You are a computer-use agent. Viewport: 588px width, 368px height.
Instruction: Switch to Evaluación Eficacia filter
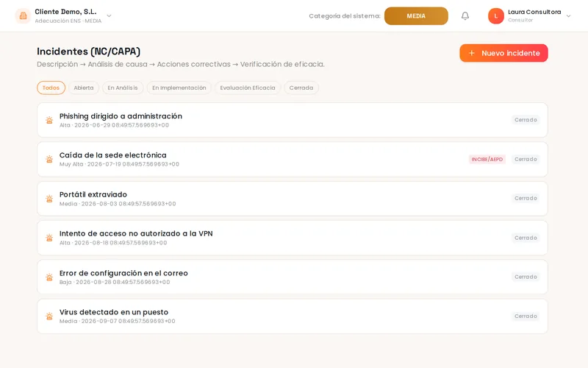248,88
